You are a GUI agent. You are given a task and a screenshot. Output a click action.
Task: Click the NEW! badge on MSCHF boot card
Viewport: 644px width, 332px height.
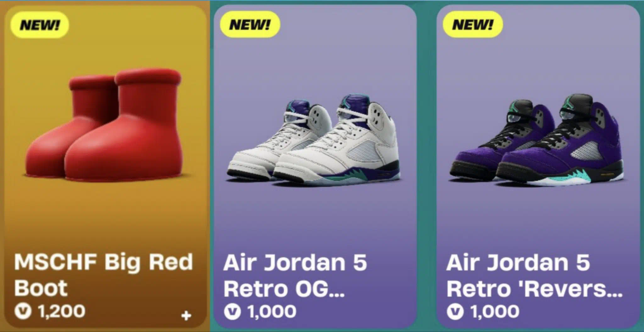click(39, 25)
